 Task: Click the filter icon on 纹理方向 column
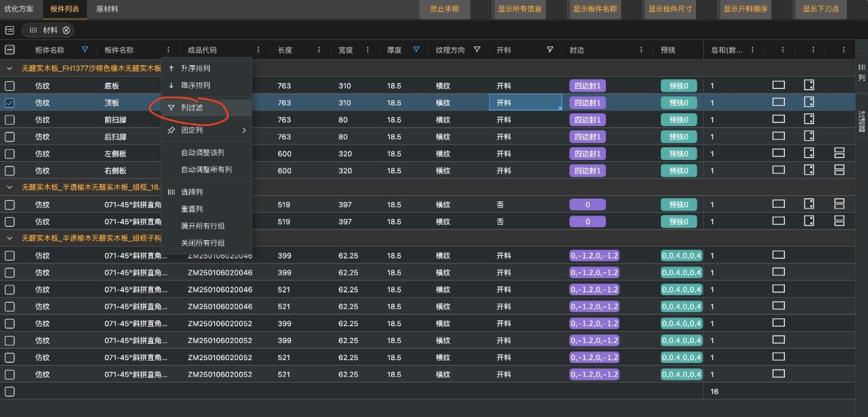pos(477,50)
